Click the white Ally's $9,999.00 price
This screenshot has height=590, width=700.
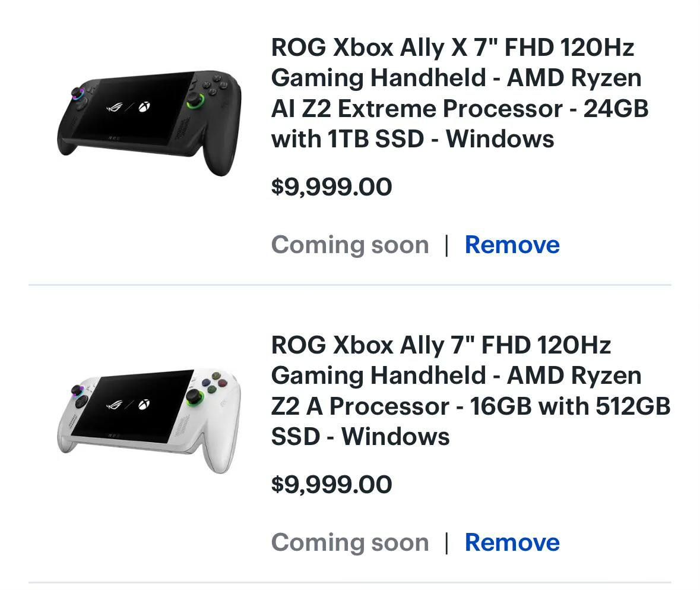click(331, 485)
